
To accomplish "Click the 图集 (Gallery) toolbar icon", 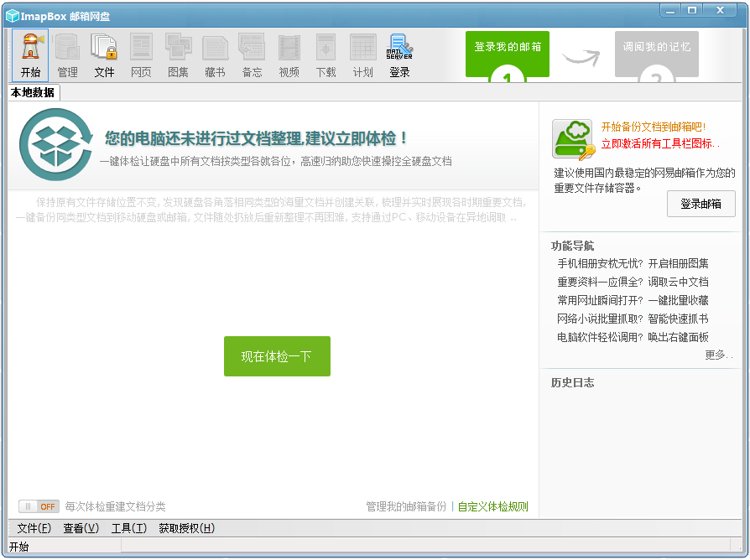I will [x=178, y=55].
